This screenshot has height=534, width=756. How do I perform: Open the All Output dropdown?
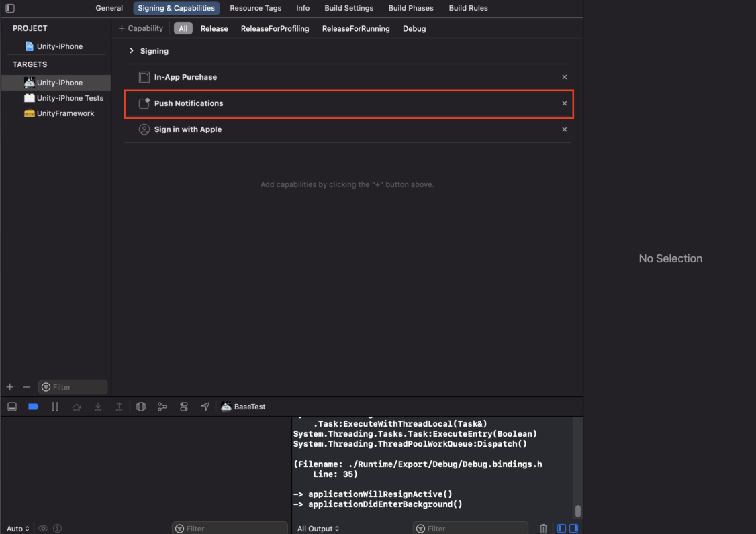coord(318,528)
